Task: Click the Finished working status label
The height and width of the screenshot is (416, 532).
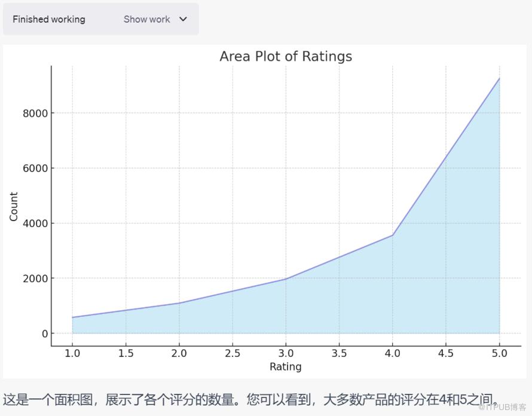Action: [49, 19]
